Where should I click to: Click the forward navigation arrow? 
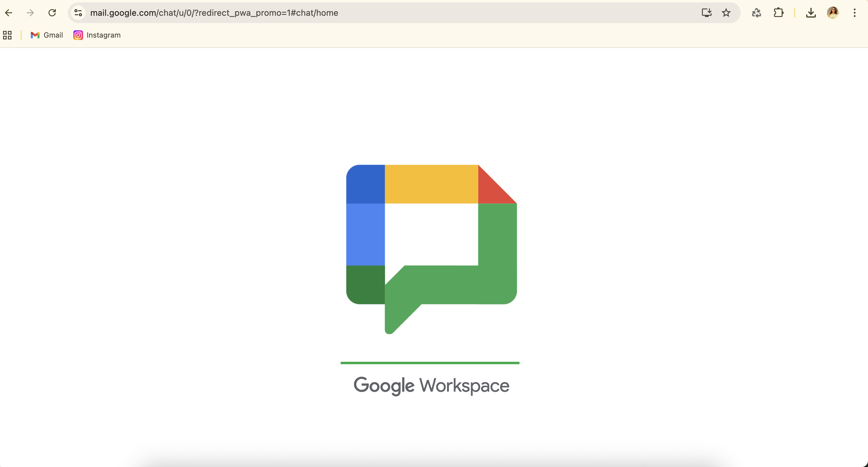pyautogui.click(x=30, y=13)
